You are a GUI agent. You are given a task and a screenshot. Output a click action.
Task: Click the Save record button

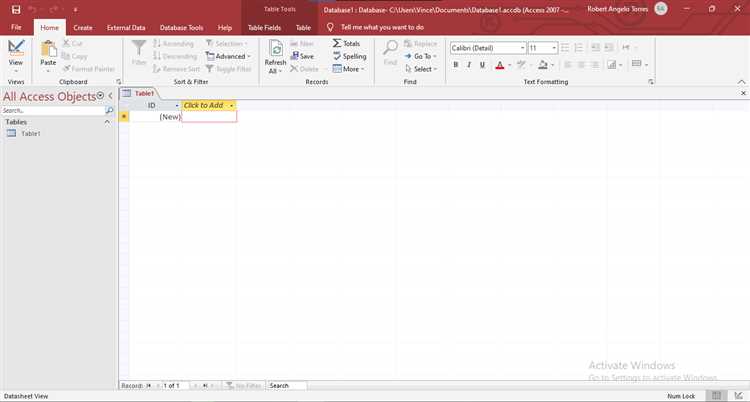[302, 56]
